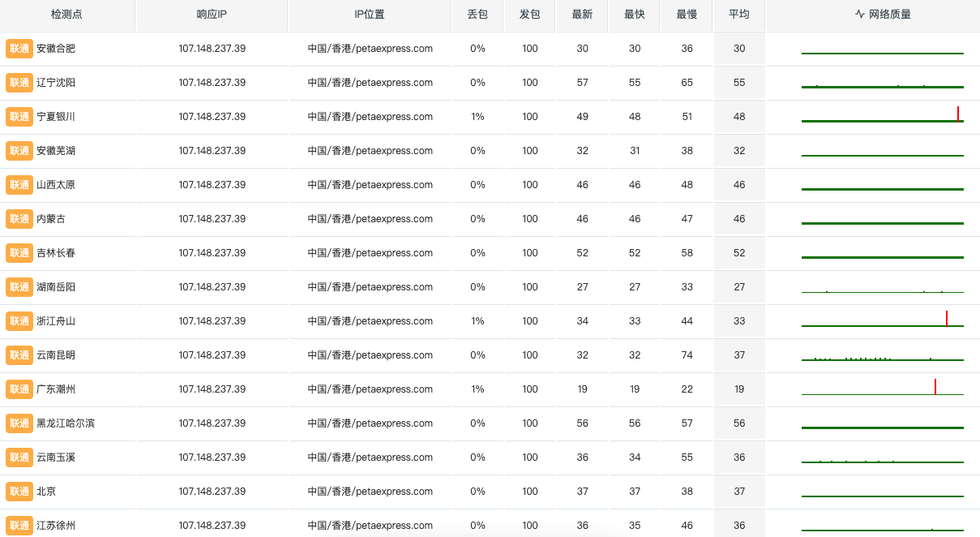
Task: Click the 联通 badge for 安徽合肥
Action: pos(19,49)
